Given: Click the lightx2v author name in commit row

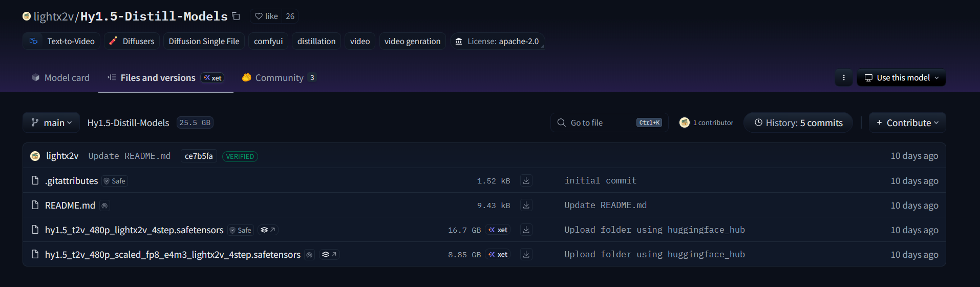Looking at the screenshot, I should tap(62, 156).
